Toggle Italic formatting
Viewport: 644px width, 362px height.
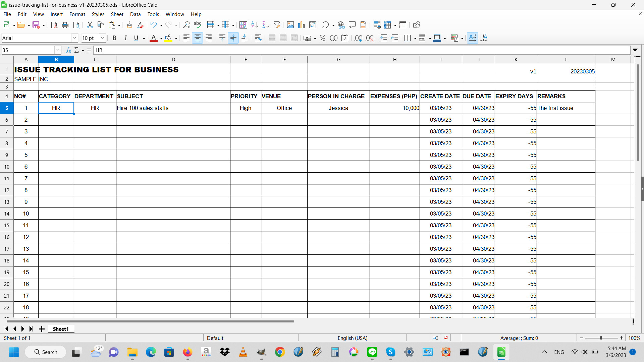(125, 38)
